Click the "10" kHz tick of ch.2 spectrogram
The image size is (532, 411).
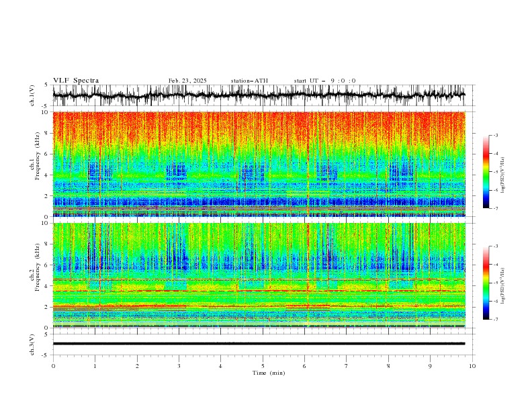coord(45,223)
